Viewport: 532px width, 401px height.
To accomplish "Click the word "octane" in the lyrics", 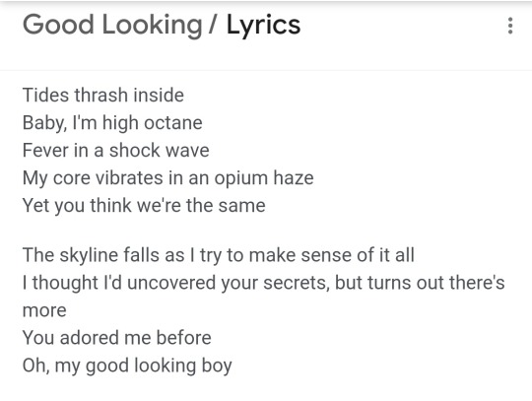I will (x=173, y=123).
